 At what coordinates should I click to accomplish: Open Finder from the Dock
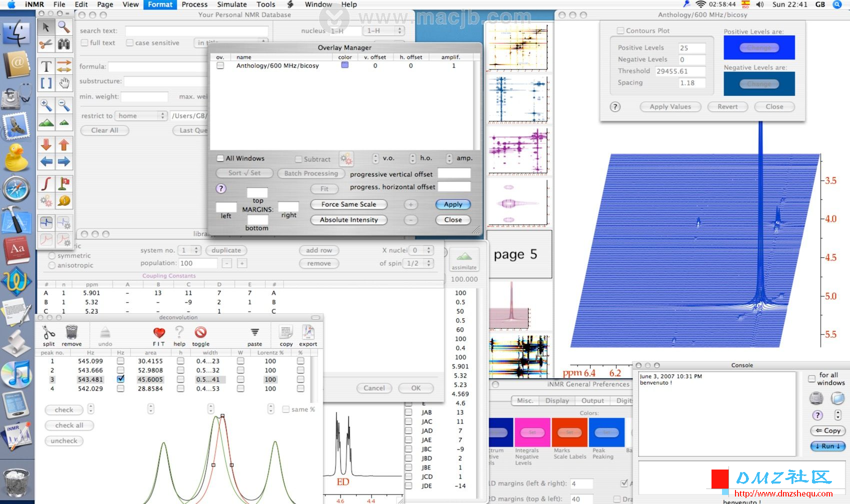click(16, 33)
